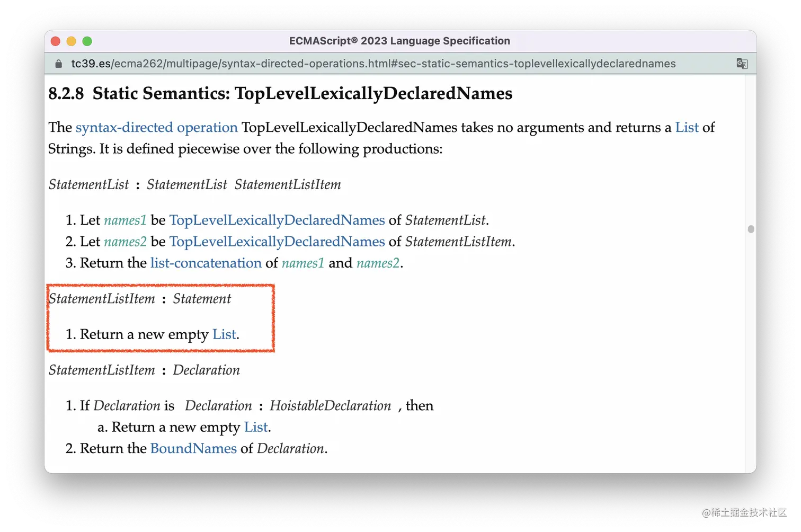Open the list-concatenation link
Screen dimensions: 801x532
click(206, 263)
